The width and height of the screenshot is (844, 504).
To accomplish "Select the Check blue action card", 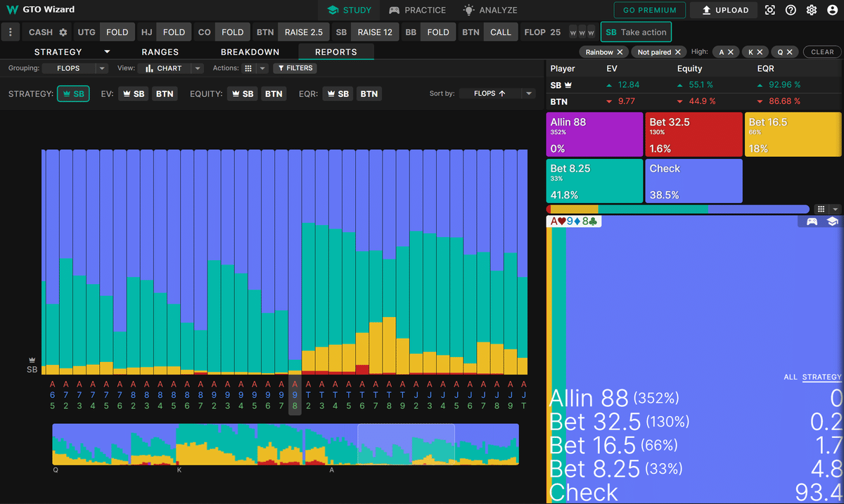I will [x=693, y=180].
